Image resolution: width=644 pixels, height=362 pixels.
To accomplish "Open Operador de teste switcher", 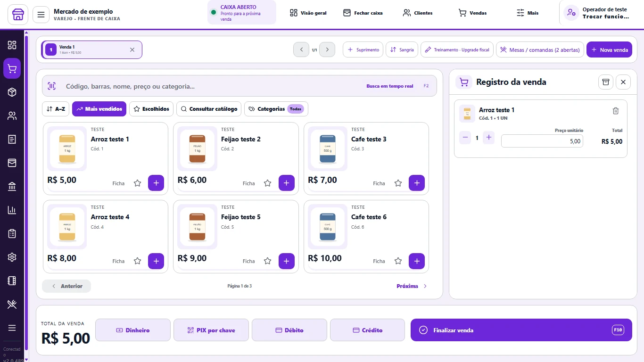I will (x=597, y=13).
